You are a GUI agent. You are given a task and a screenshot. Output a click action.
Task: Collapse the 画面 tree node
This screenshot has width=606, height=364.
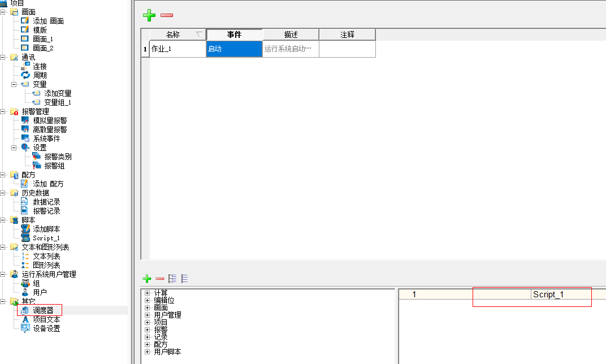click(3, 12)
